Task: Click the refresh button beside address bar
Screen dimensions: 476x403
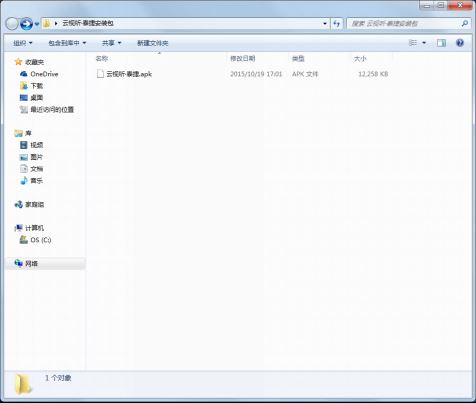Action: (337, 24)
